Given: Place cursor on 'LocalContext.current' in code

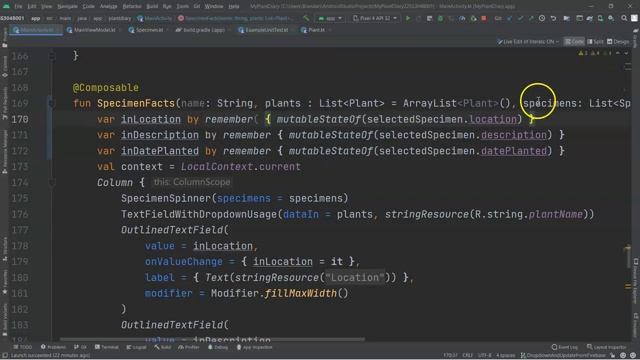Looking at the screenshot, I should pos(241,167).
